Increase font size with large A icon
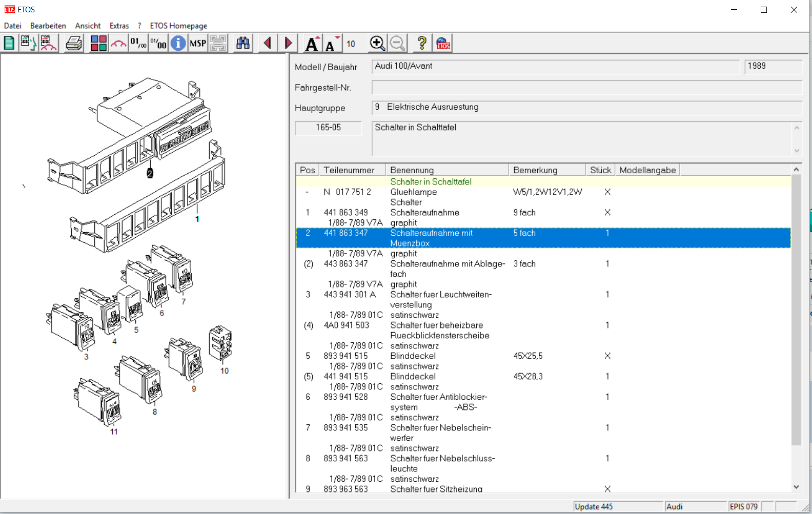This screenshot has width=812, height=514. click(x=312, y=44)
